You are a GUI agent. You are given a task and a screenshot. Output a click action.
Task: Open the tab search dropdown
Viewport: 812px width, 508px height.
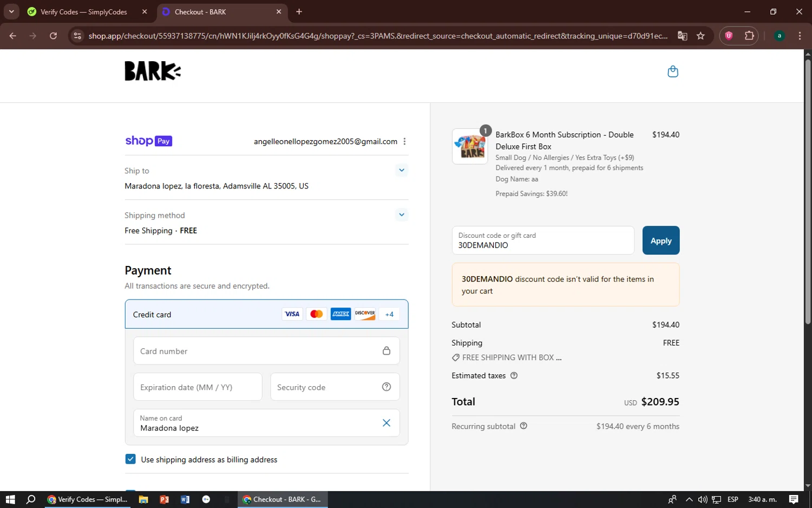click(x=11, y=11)
